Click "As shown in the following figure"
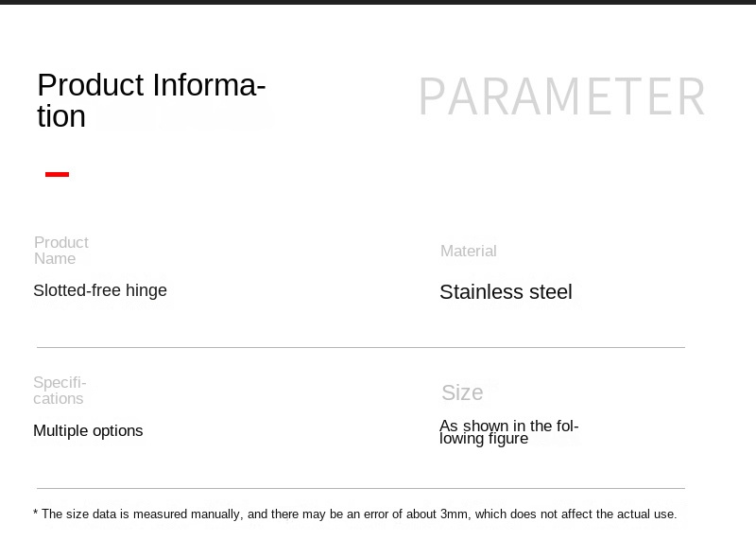756x540 pixels. 508,432
